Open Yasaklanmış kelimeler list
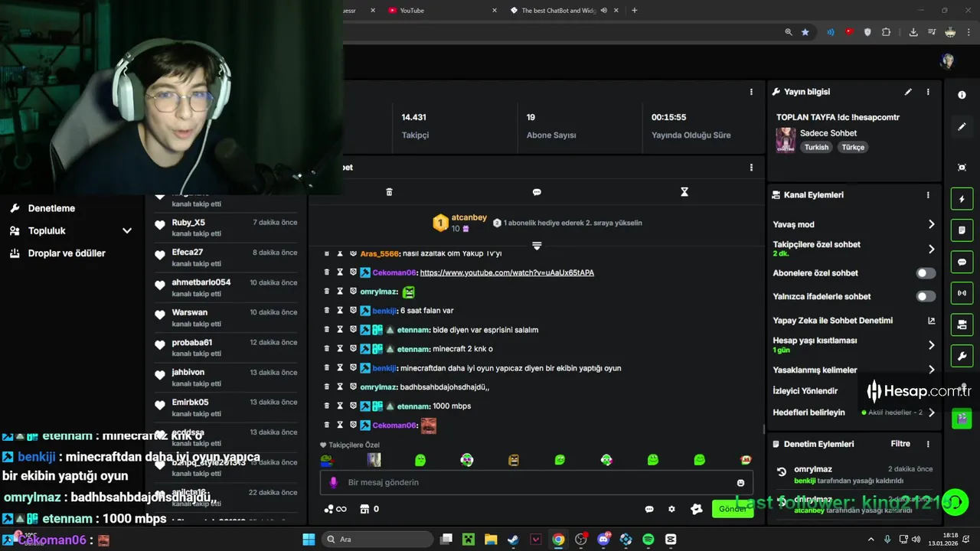 point(854,370)
